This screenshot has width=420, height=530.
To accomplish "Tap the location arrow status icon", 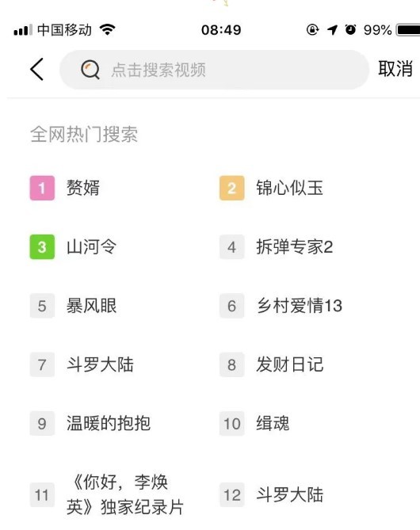I will [x=332, y=30].
